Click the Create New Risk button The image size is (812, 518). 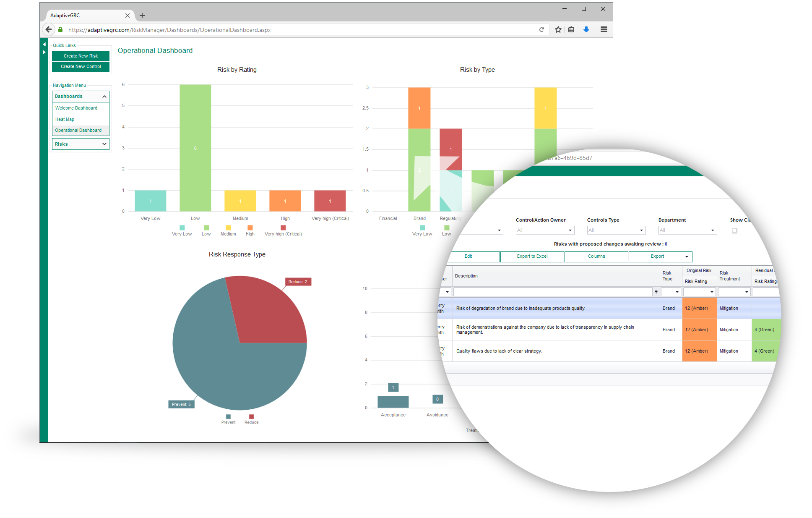point(81,56)
